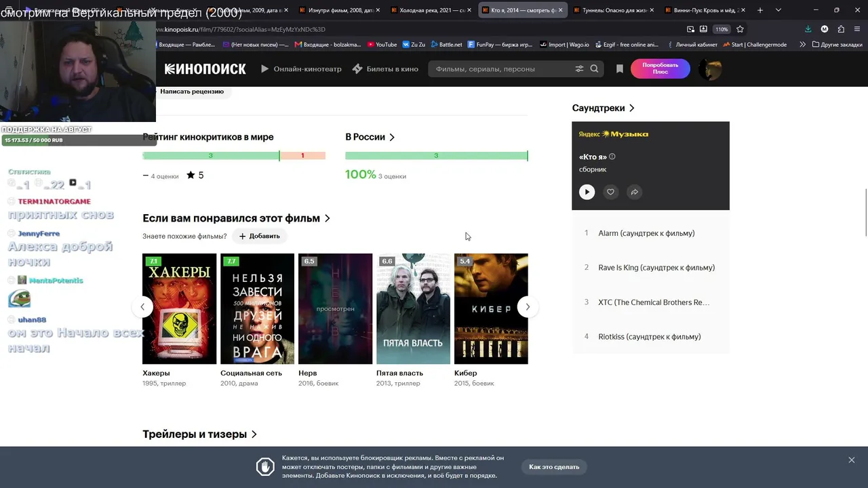Open Пятая власть movie poster

point(413,309)
